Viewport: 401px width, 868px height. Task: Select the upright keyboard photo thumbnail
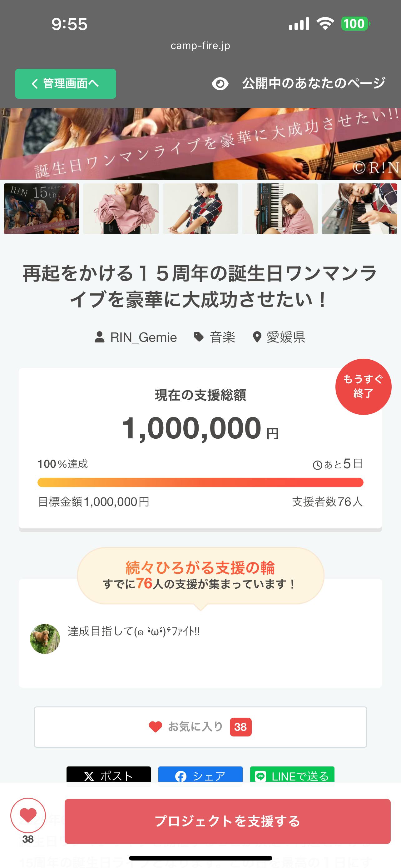280,209
